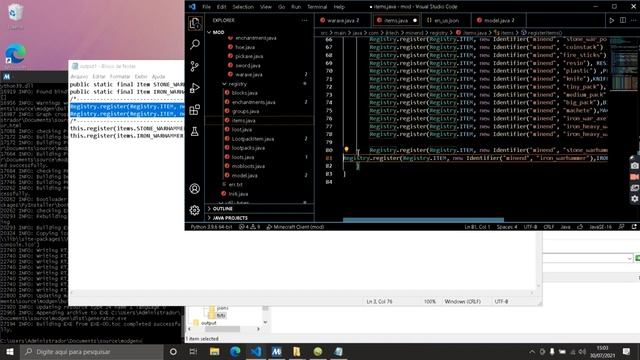The image size is (640, 360).
Task: Click Python interpreter in status bar
Action: point(211,227)
